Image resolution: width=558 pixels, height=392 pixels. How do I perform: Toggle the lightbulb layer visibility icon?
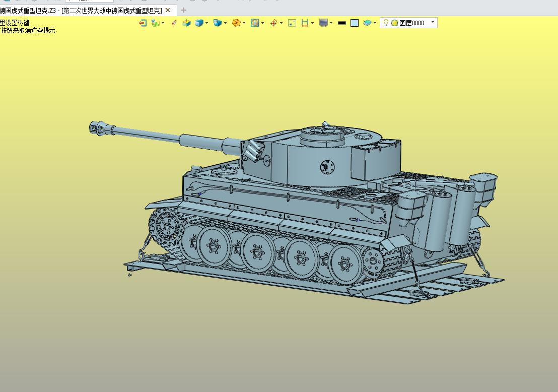(386, 23)
